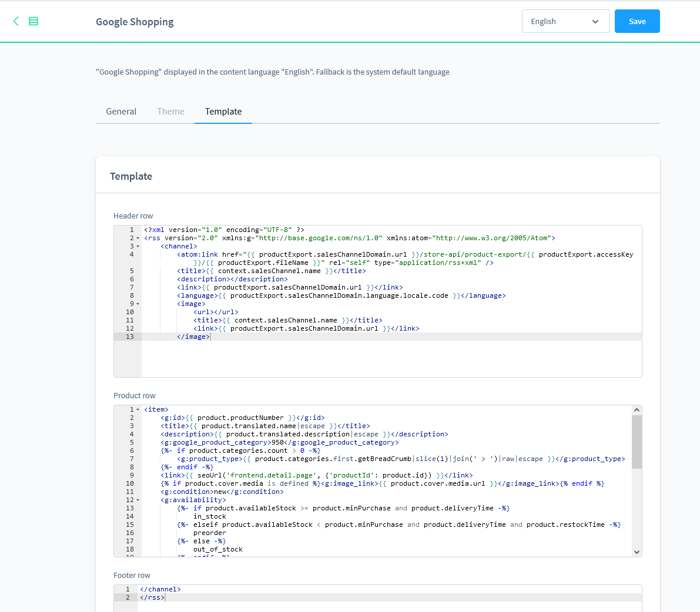The width and height of the screenshot is (700, 612).
Task: Click the Product row scrollbar up arrow
Action: tap(637, 410)
